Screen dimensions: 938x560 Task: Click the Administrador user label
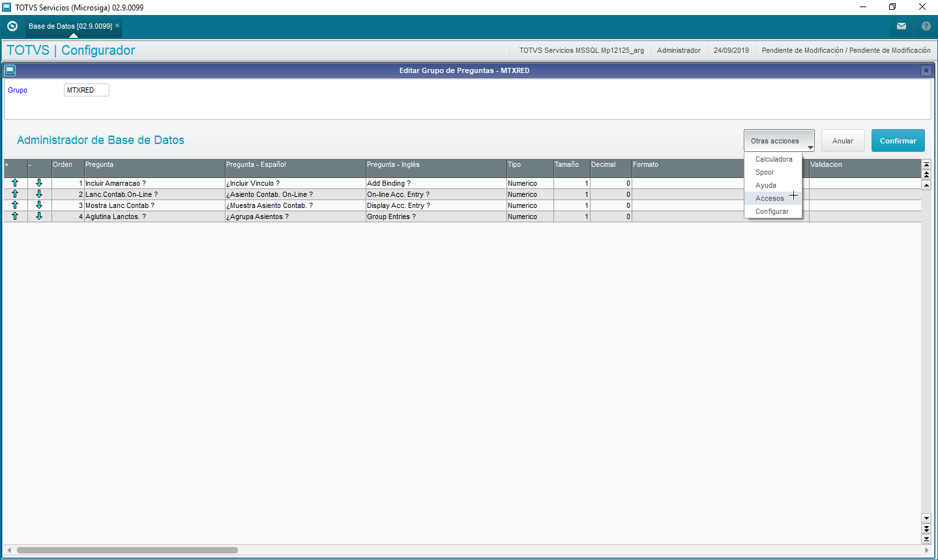pos(679,50)
